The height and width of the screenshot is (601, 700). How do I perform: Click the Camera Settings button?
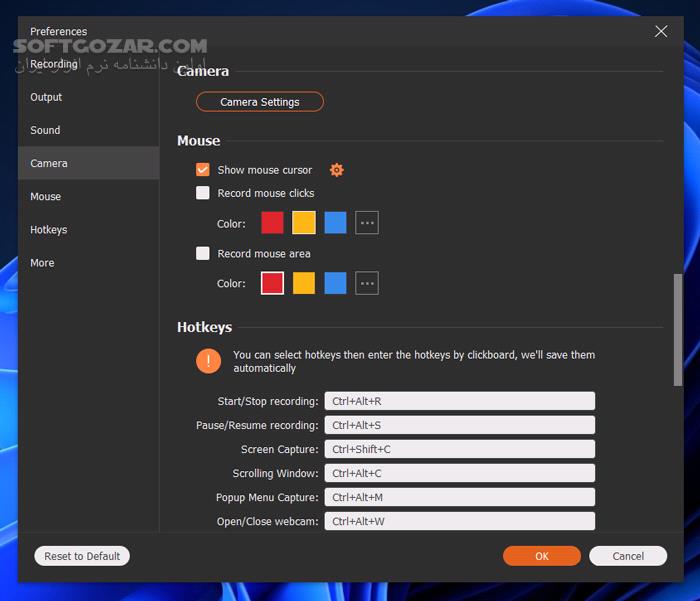pyautogui.click(x=260, y=102)
